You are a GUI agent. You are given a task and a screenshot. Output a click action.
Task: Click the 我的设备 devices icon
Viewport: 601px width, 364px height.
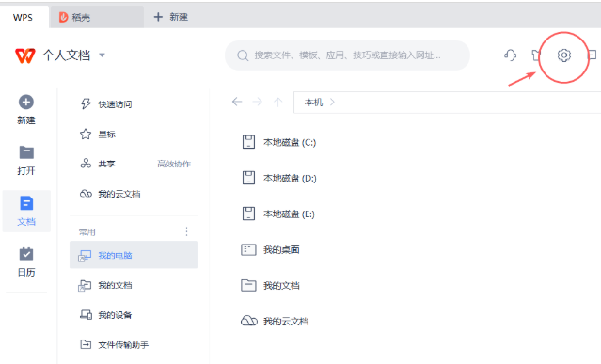86,315
